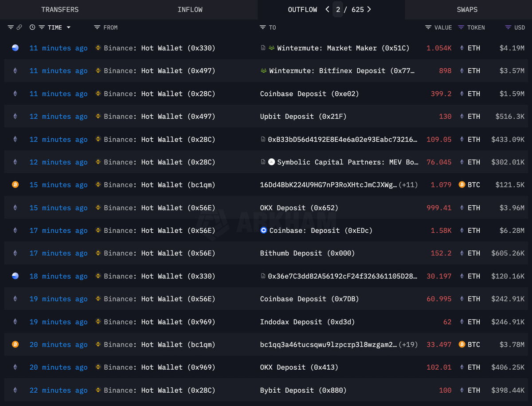Switch to the TRANSFERS tab
Viewport: 532px width, 406px height.
[60, 9]
